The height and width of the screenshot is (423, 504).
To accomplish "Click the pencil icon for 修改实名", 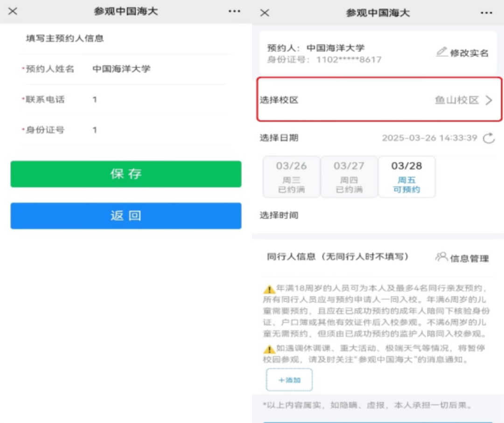I will click(441, 52).
